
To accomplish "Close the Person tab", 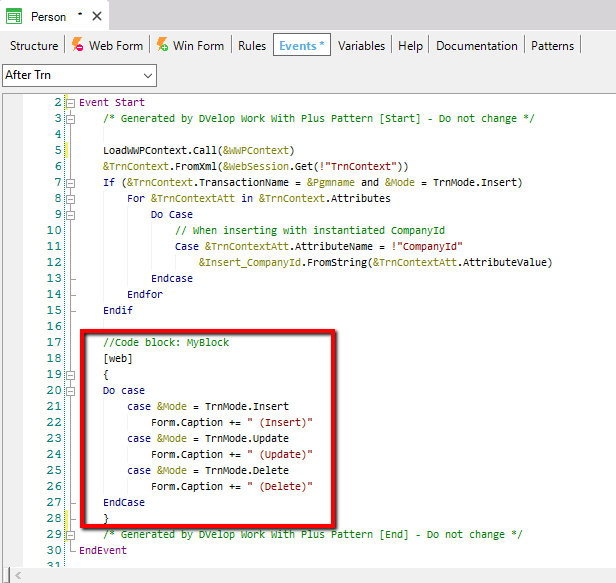I will click(97, 16).
